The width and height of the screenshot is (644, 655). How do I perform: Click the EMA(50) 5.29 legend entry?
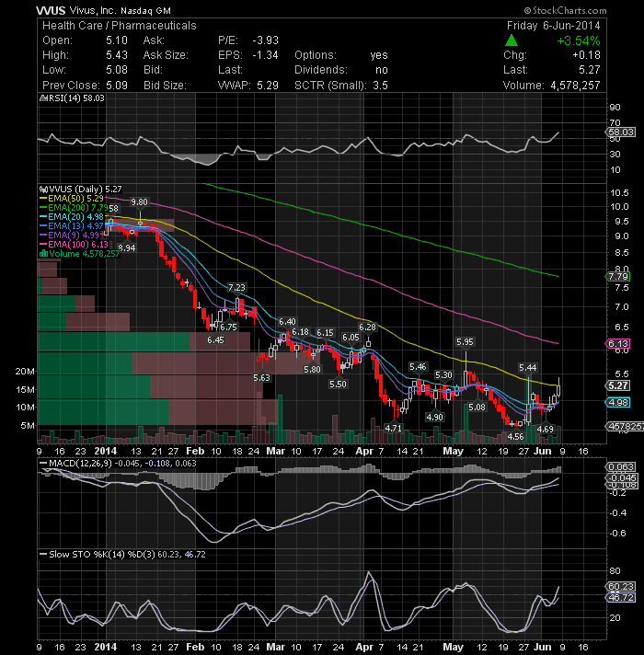click(72, 199)
